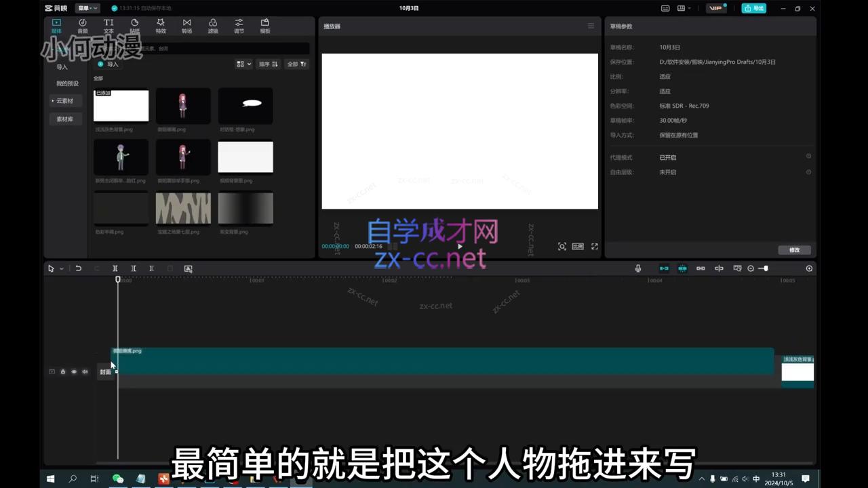Open the 滤镜 filters tab
The image size is (868, 488).
point(213,26)
